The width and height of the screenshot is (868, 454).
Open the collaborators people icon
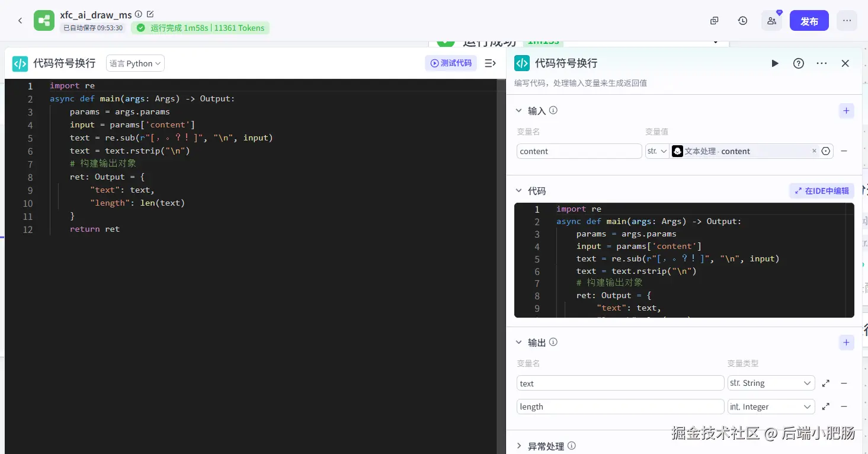click(771, 21)
